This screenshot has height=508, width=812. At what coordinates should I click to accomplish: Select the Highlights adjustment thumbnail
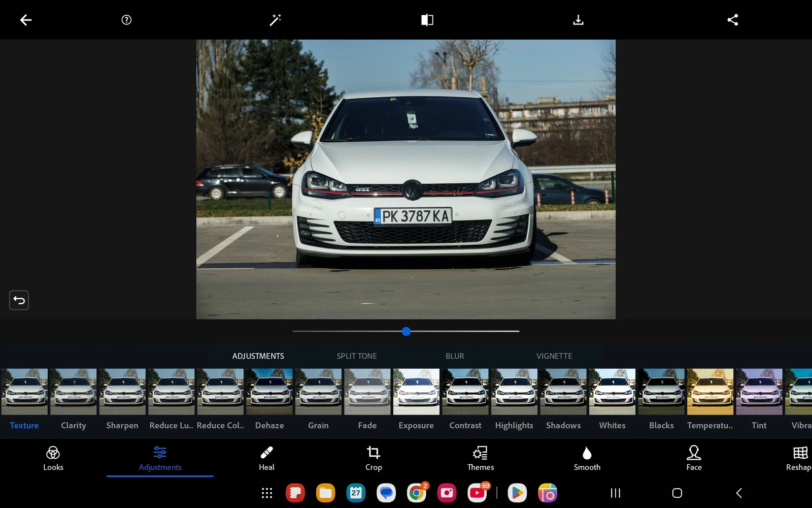pos(514,392)
